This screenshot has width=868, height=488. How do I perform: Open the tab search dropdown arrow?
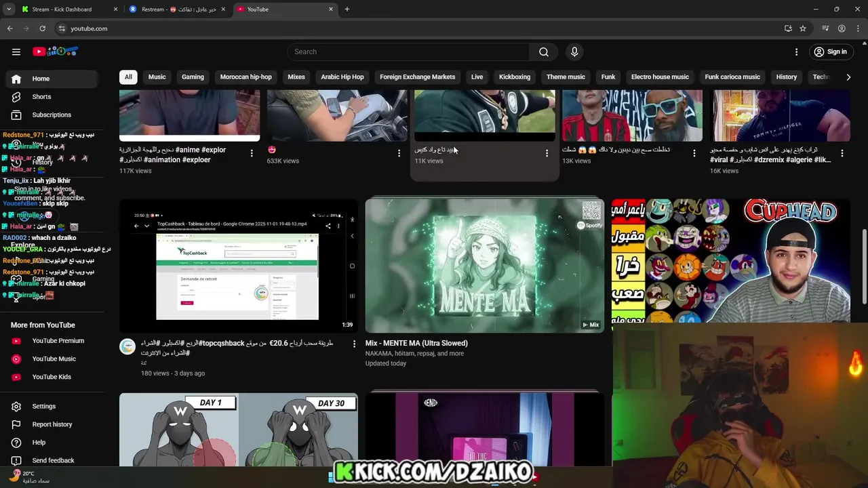(9, 9)
